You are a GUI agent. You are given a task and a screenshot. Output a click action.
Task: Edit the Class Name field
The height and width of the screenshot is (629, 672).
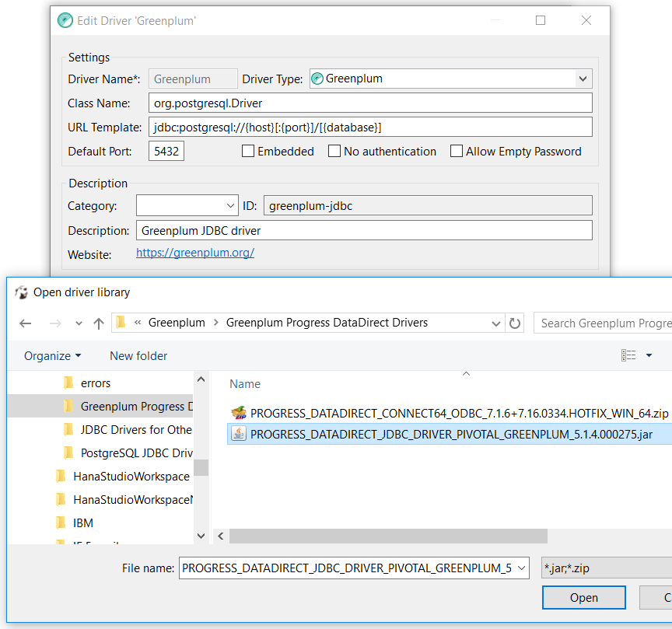coord(370,103)
